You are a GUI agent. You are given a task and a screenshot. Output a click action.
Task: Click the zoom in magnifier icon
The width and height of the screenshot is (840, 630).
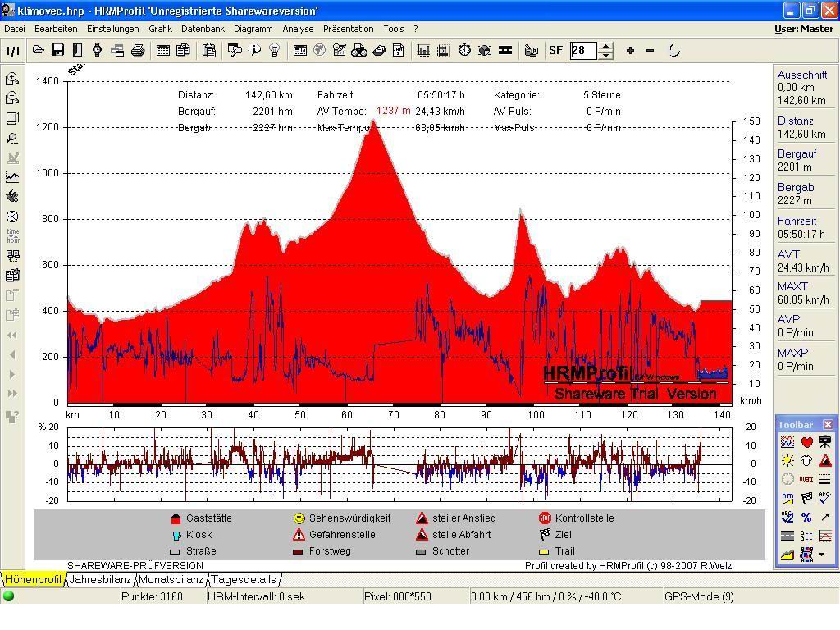(x=12, y=79)
